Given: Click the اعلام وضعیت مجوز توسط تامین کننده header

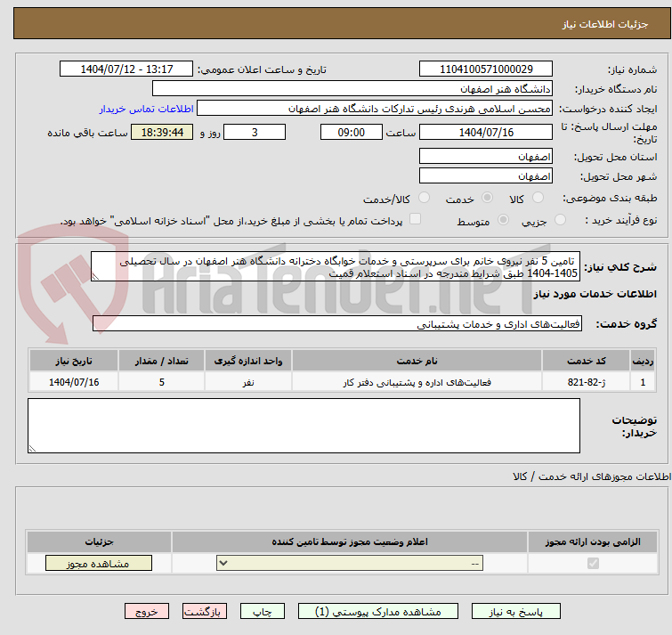Looking at the screenshot, I should click(350, 542).
